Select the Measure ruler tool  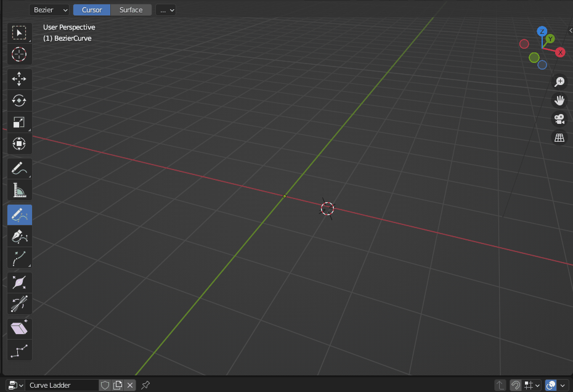(19, 190)
